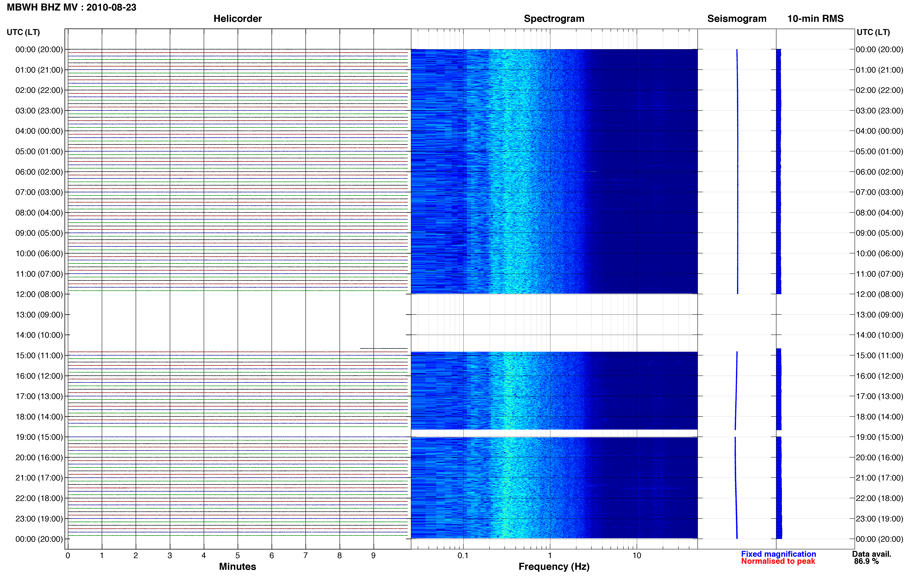Viewport: 924px width, 578px height.
Task: Click the '0.1' frequency tick label
Action: point(463,555)
